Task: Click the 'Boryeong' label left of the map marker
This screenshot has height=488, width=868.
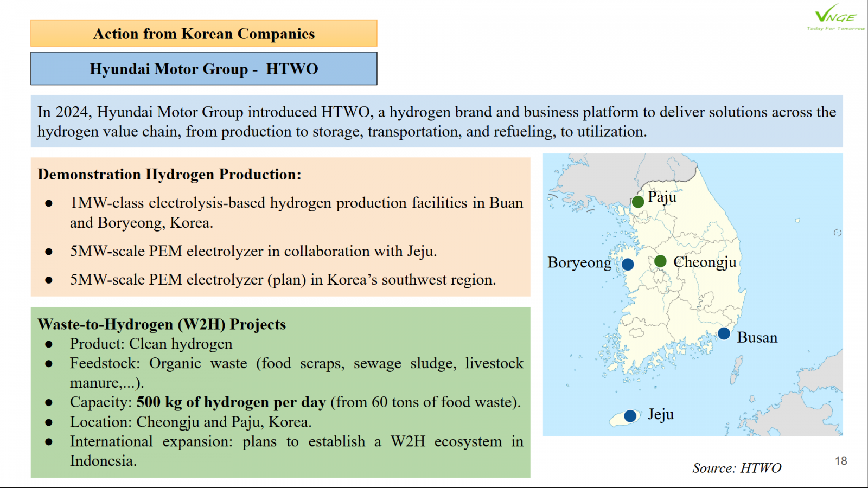Action: (x=579, y=262)
